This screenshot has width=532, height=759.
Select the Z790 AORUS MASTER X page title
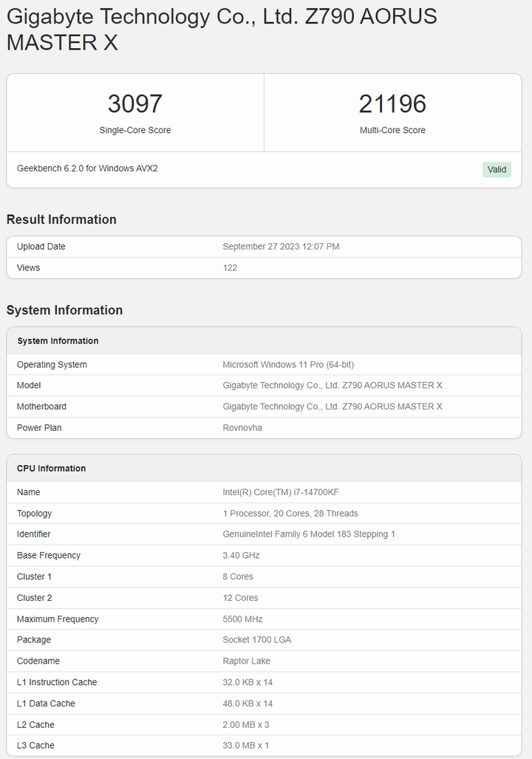222,30
